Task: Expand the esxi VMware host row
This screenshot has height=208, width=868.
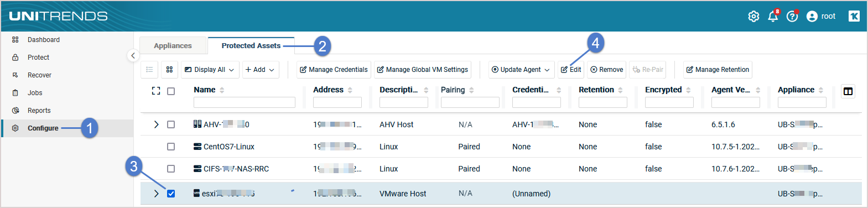Action: [x=156, y=194]
